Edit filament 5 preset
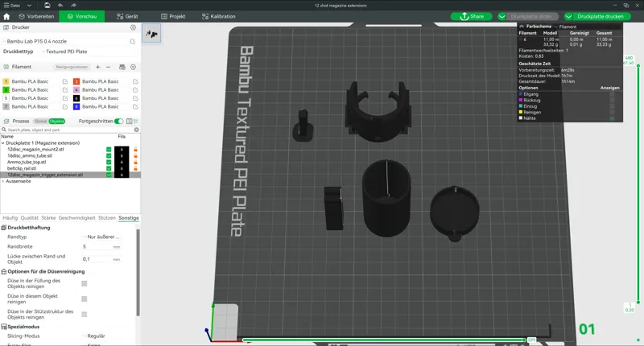 coord(65,98)
